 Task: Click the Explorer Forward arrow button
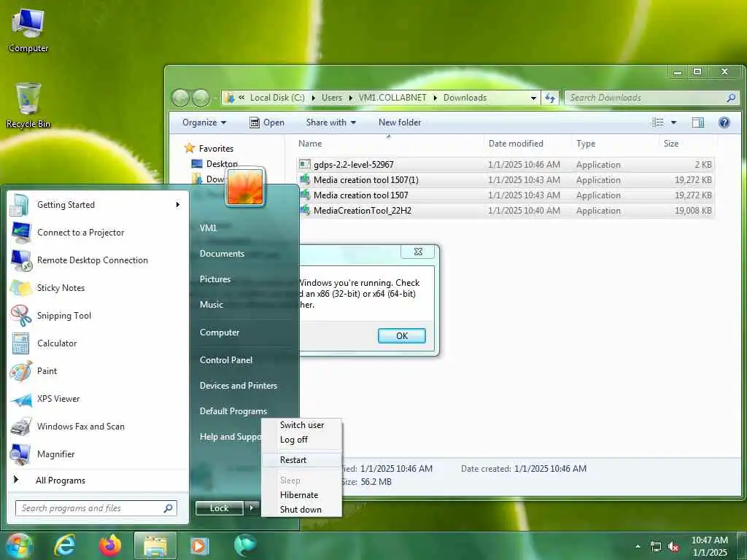click(x=201, y=98)
